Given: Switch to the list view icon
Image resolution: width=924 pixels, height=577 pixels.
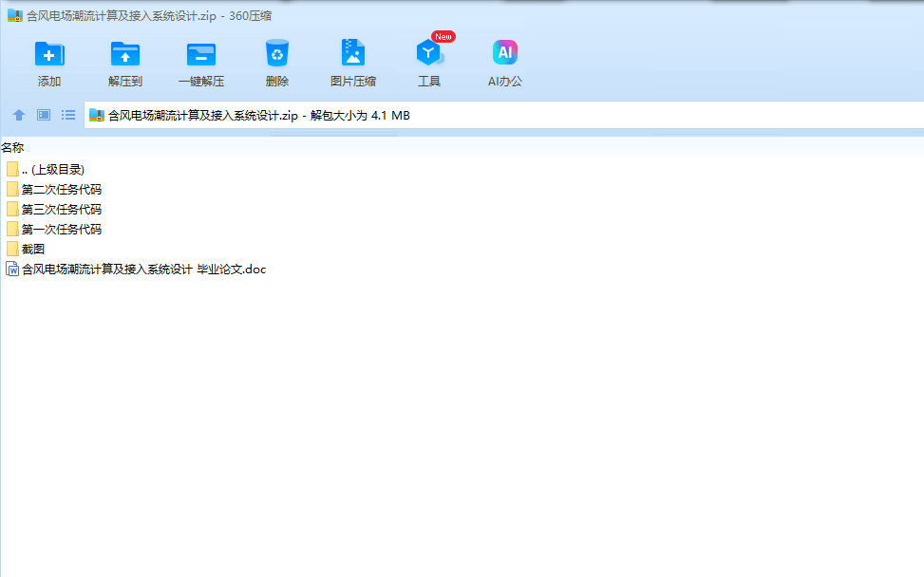Looking at the screenshot, I should point(68,116).
